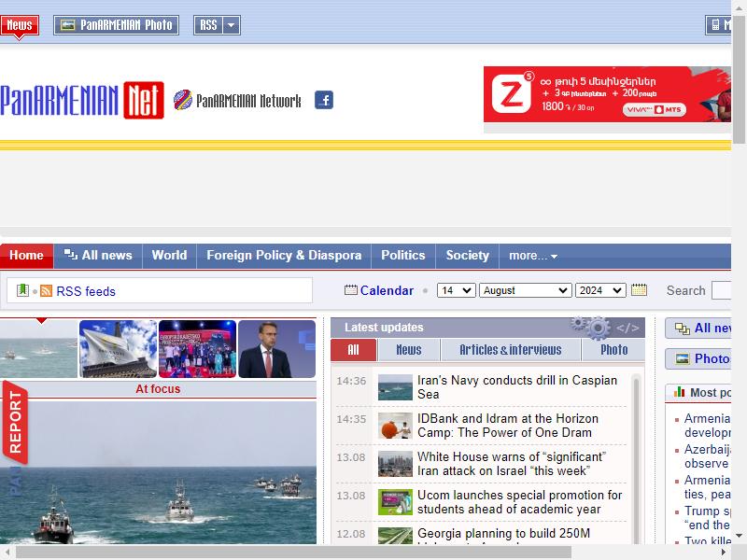Click the Most popular bar chart icon

(679, 392)
